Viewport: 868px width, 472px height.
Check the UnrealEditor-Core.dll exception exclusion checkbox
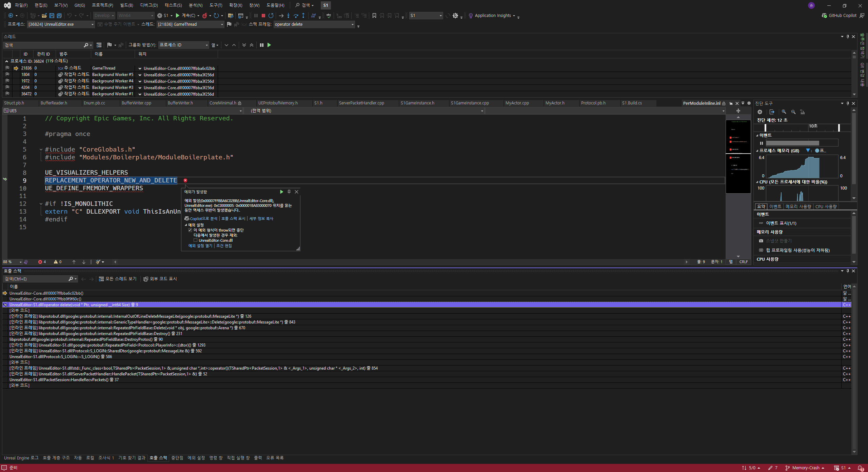196,240
